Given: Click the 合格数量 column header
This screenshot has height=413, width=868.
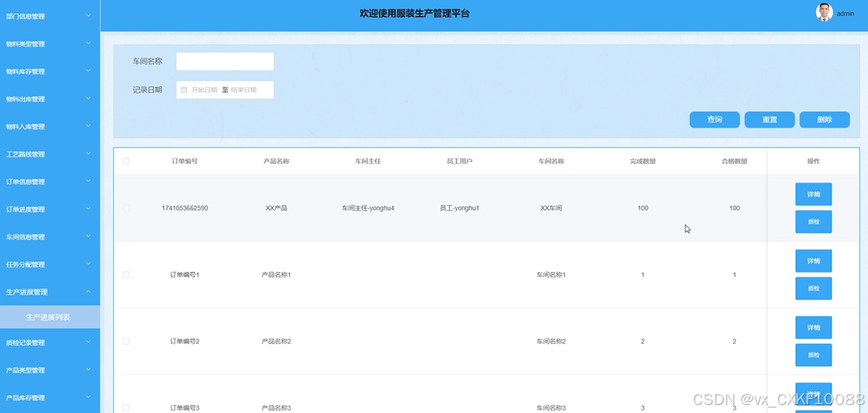Looking at the screenshot, I should pos(735,161).
